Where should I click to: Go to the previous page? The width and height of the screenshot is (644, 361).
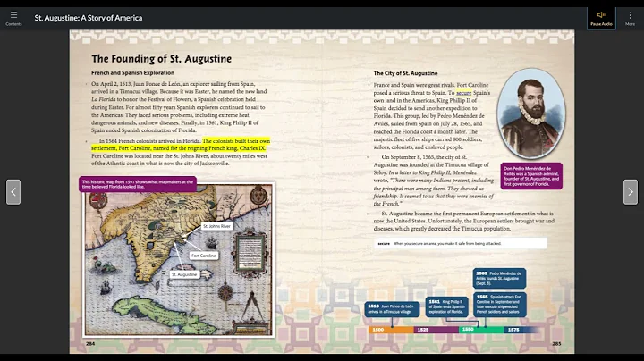(13, 191)
